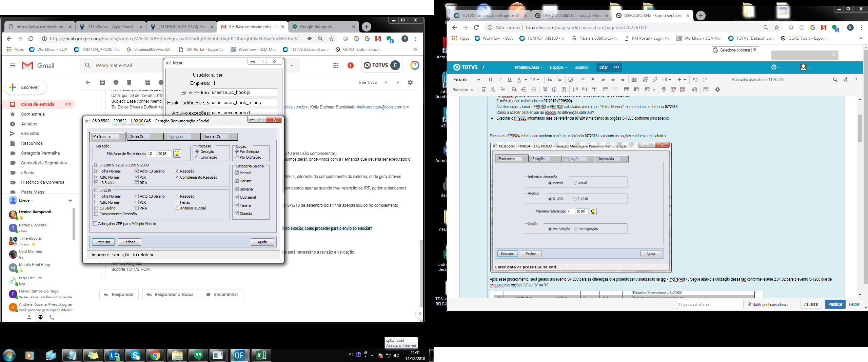Click the red notification badge in Gmail
The height and width of the screenshot is (362, 868).
[351, 65]
